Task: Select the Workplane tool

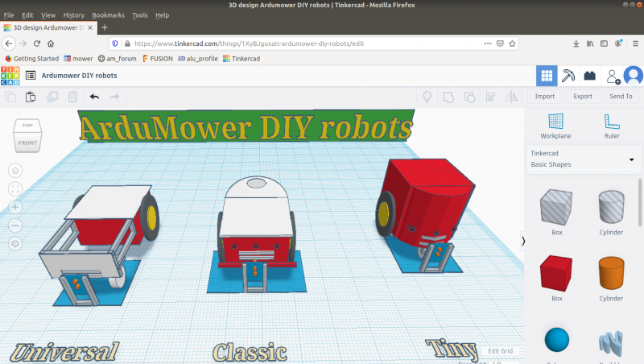Action: (x=555, y=126)
